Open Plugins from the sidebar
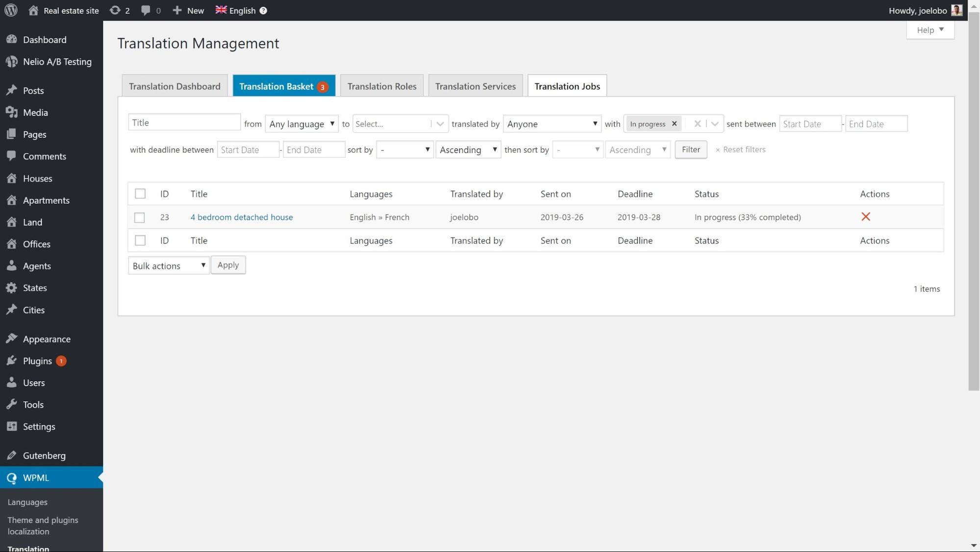The image size is (980, 552). [x=37, y=361]
